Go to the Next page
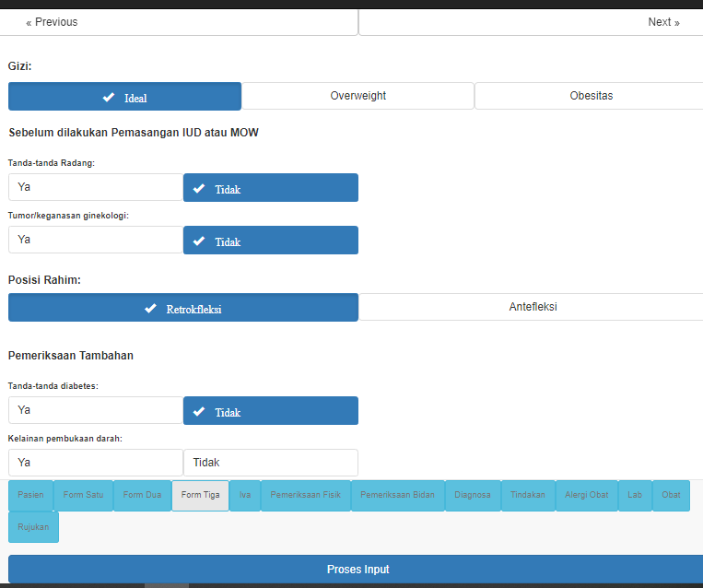Screen dimensions: 703x588 coord(531,22)
